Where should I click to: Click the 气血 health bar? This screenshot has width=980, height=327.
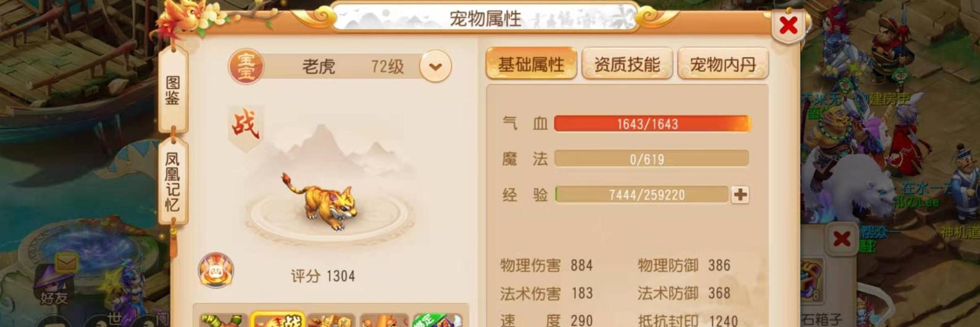651,124
